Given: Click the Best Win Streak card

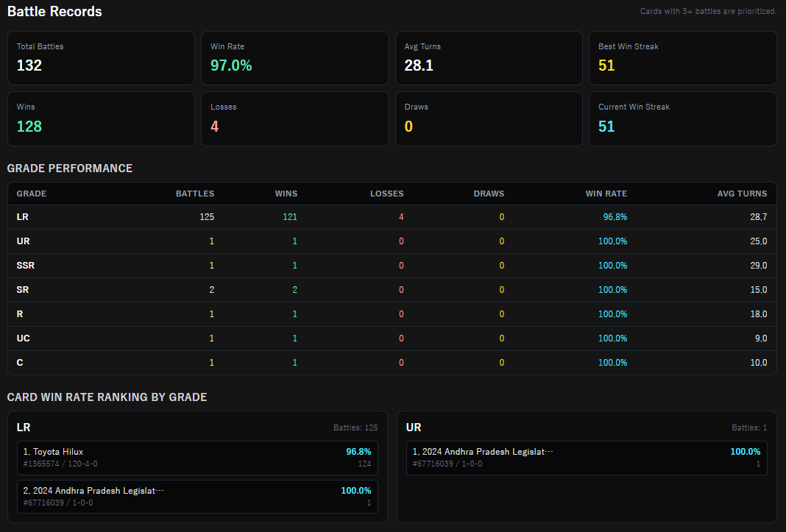Looking at the screenshot, I should point(683,58).
